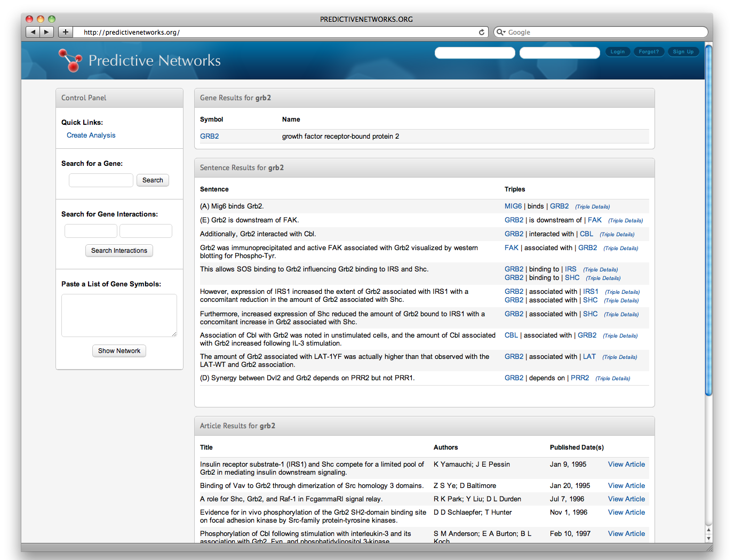This screenshot has width=734, height=560.
Task: Click the vertical scrollbar thumb
Action: pyautogui.click(x=708, y=220)
